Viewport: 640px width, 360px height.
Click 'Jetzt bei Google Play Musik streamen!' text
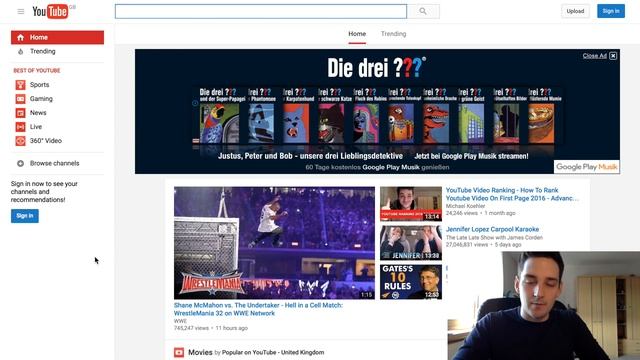(x=471, y=156)
